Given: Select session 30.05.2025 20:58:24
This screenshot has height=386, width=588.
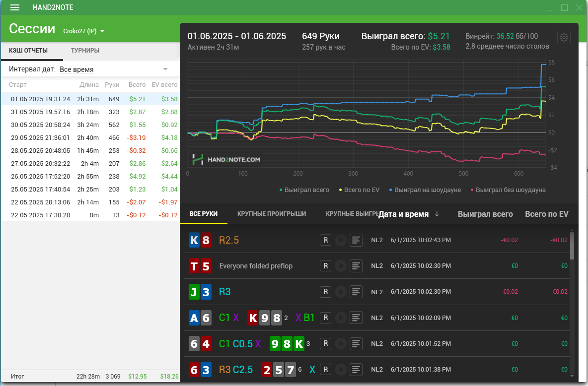Looking at the screenshot, I should click(90, 125).
